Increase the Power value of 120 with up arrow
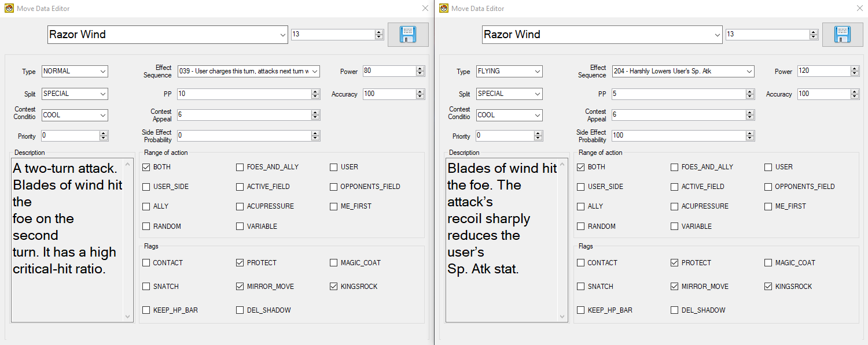This screenshot has height=345, width=868. (x=855, y=69)
